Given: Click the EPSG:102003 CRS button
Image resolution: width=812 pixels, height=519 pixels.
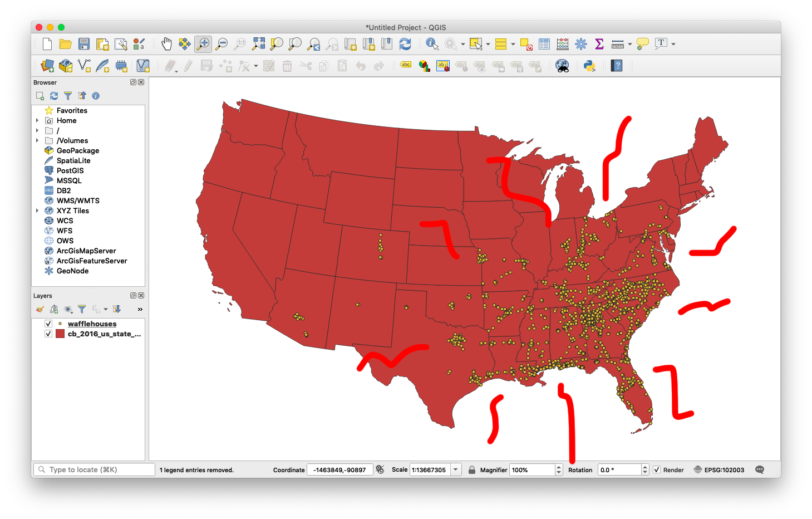Looking at the screenshot, I should pyautogui.click(x=719, y=469).
